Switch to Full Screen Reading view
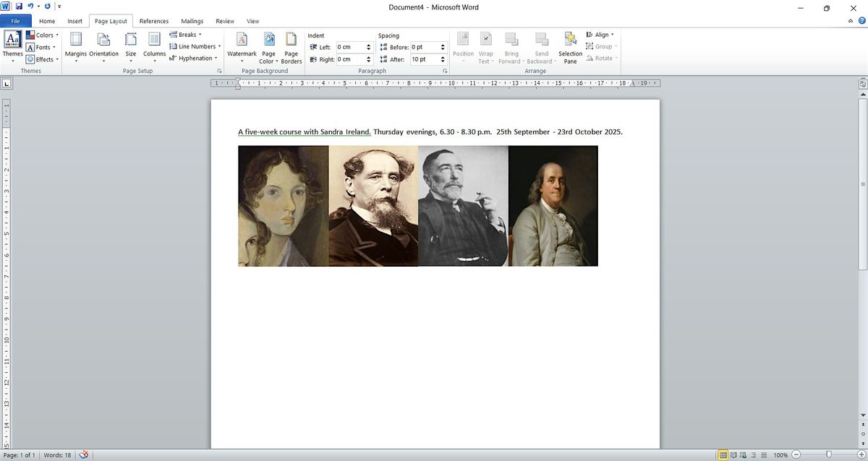 click(x=734, y=455)
